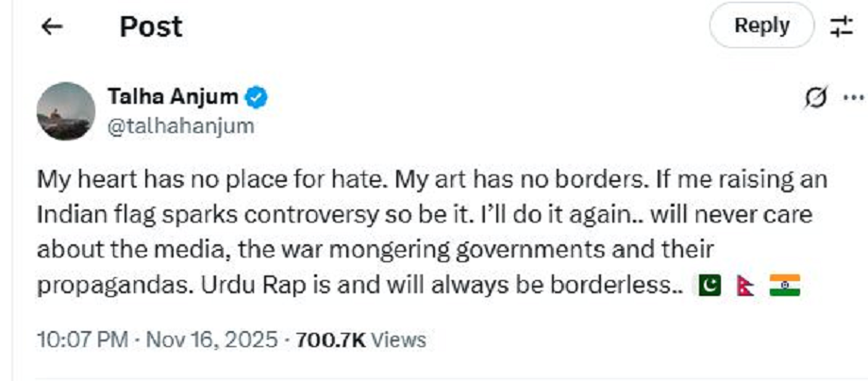
Task: Click the Reply button
Action: point(760,25)
